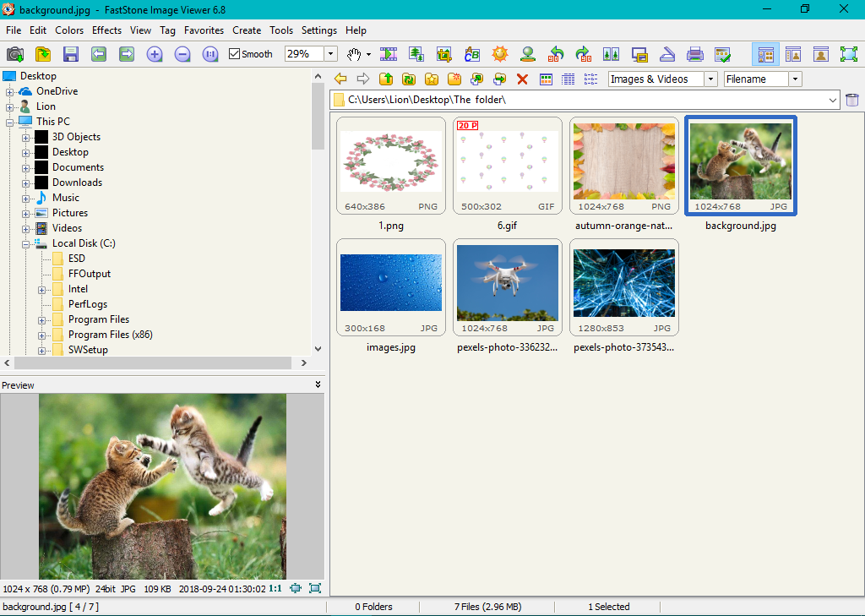Viewport: 865px width, 616px height.
Task: Select the hand pan cursor tool
Action: coord(354,54)
